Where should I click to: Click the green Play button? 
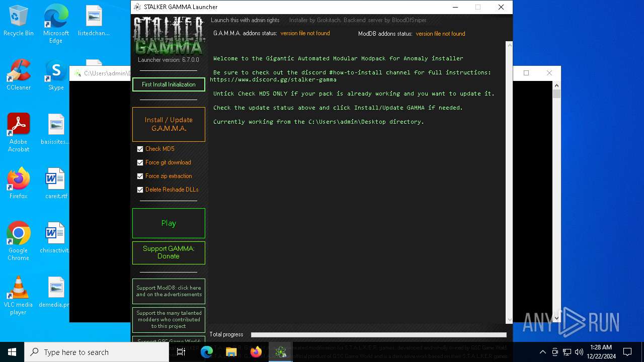(169, 223)
